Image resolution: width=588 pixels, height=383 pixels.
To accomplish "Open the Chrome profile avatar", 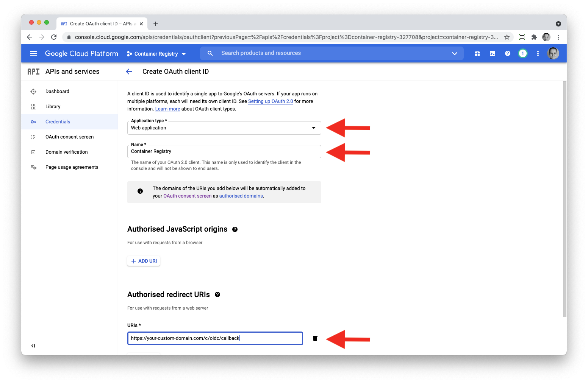I will [x=546, y=37].
